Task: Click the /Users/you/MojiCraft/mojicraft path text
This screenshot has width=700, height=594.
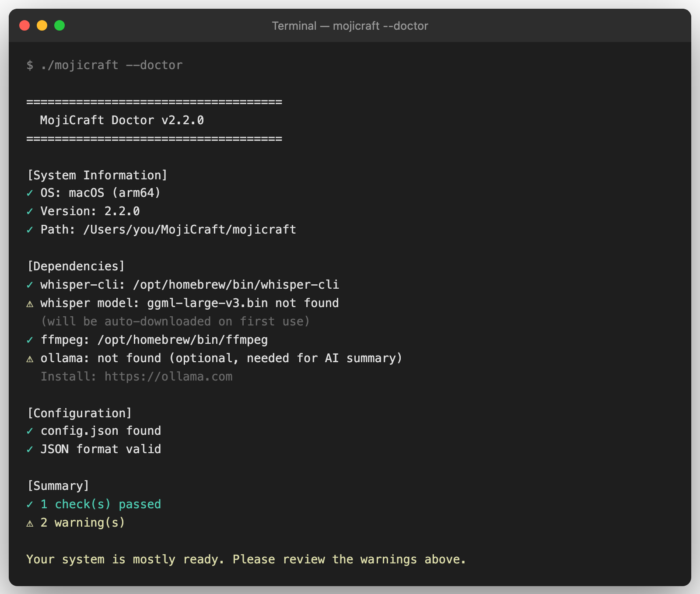Action: pos(189,230)
